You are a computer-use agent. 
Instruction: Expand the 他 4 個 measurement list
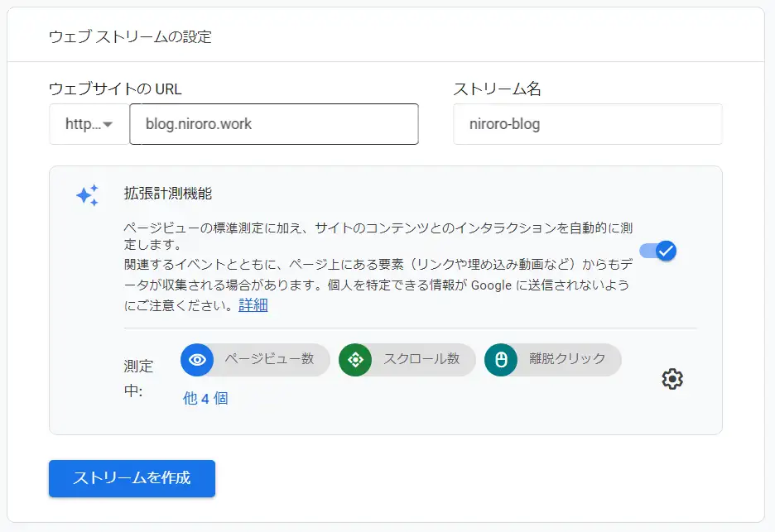coord(205,398)
